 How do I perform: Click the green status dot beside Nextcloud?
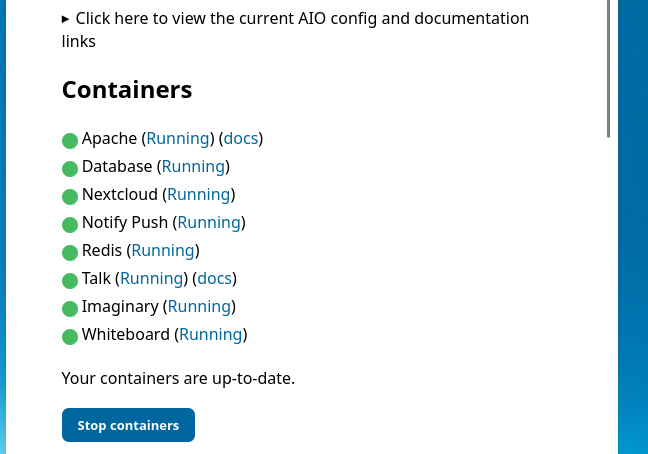coord(70,196)
